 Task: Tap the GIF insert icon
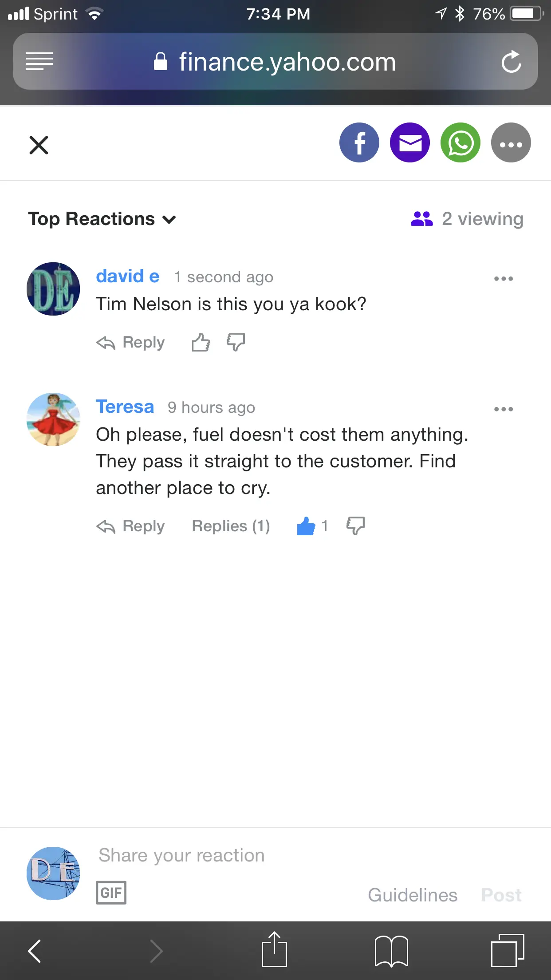point(111,893)
